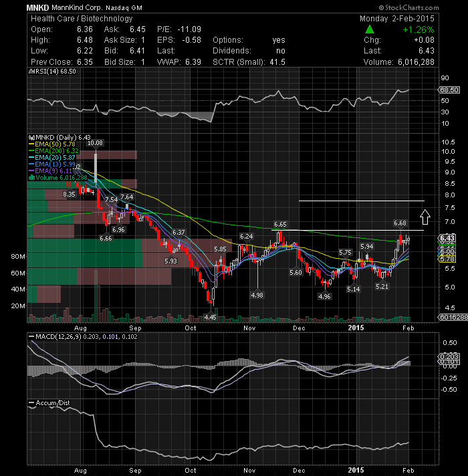Screen dimensions: 468x476
Task: Select the Chg +0.08 value
Action: tap(424, 40)
